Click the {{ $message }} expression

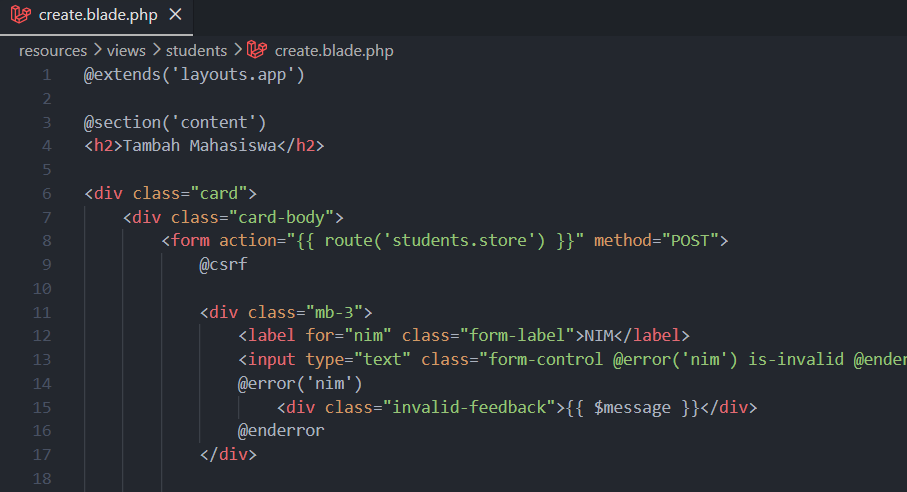(x=632, y=408)
